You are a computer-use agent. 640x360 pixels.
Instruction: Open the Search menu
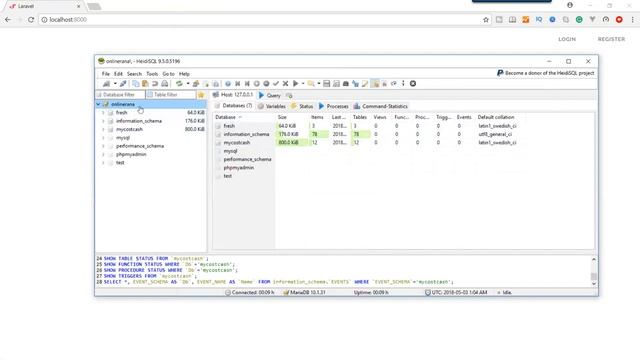(134, 74)
